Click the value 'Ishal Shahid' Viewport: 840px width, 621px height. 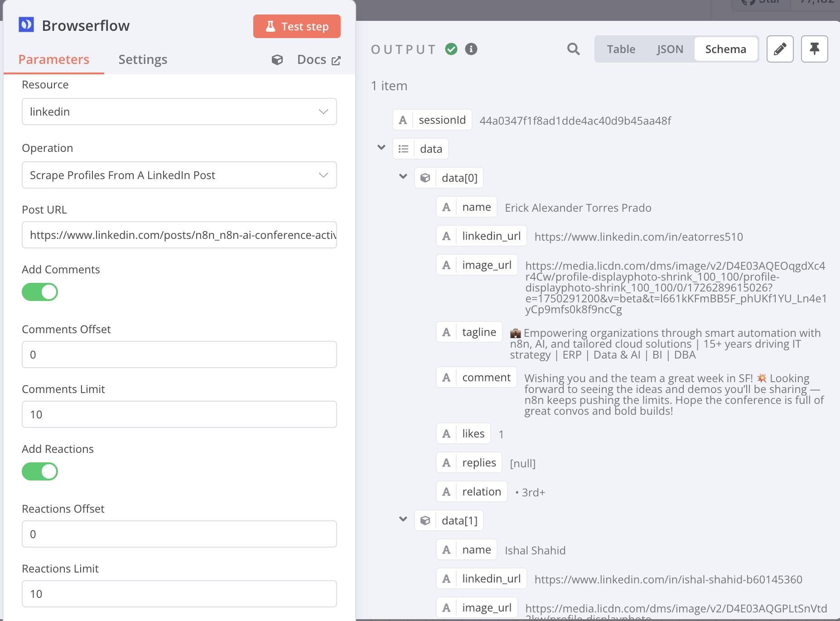[535, 550]
